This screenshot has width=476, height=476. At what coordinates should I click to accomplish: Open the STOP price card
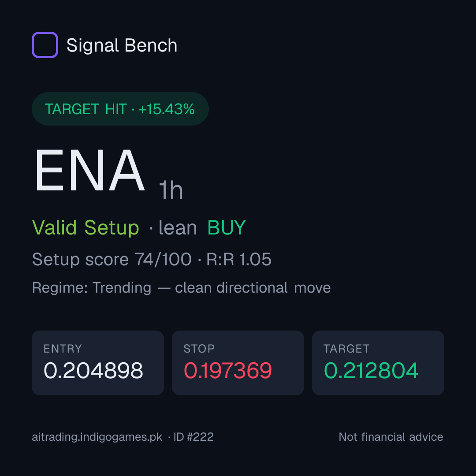[x=238, y=363]
